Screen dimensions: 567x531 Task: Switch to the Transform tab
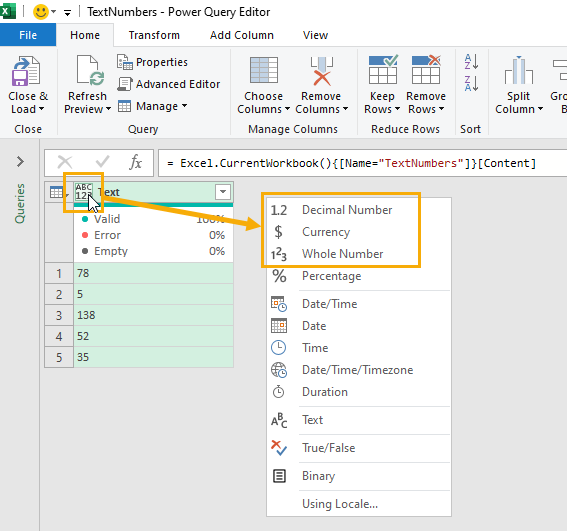[x=154, y=35]
